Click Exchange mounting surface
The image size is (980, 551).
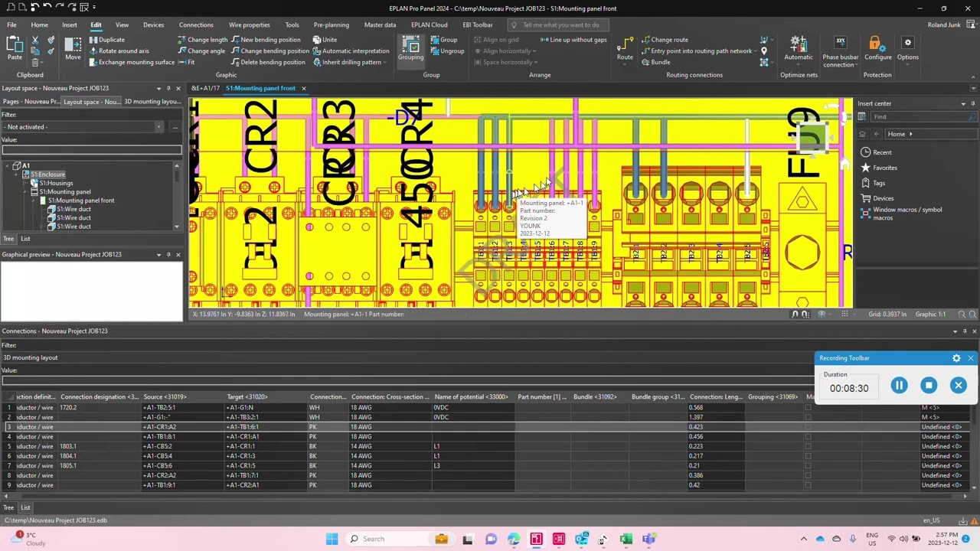coord(131,62)
